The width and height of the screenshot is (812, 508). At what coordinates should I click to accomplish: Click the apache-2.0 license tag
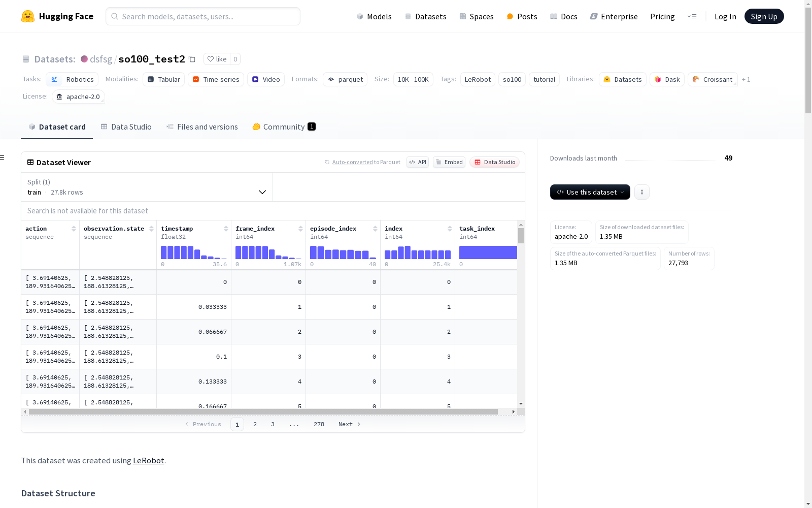pos(78,97)
